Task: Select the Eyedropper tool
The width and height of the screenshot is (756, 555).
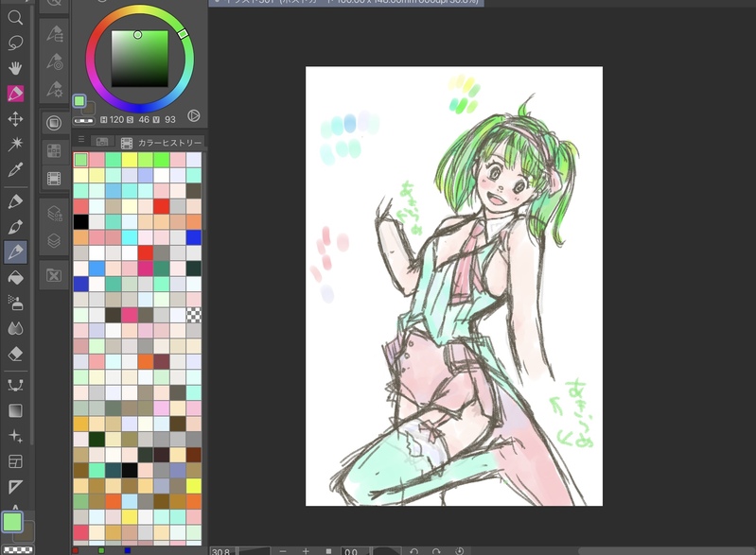Action: (15, 169)
